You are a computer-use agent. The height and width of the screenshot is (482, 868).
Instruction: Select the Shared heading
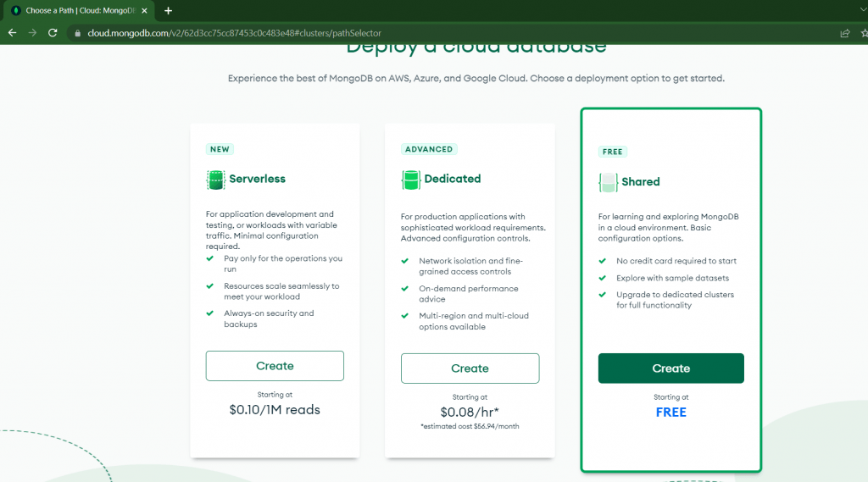point(641,181)
